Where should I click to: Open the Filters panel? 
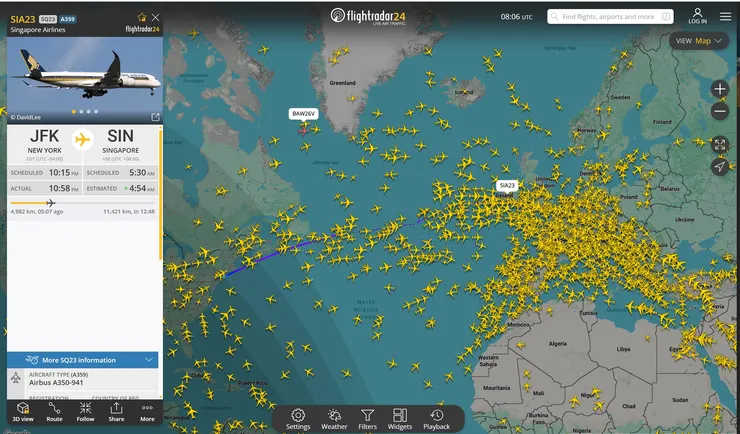[x=367, y=419]
